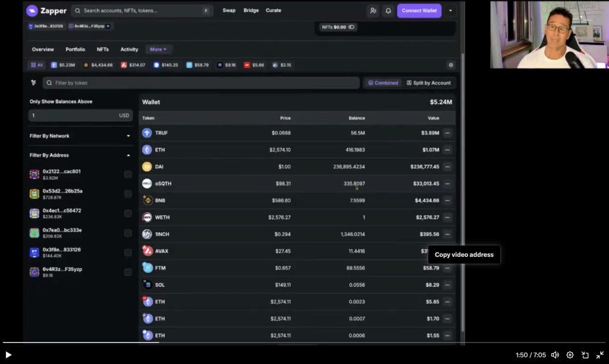Click the DAI token icon
609x364 pixels.
147,167
